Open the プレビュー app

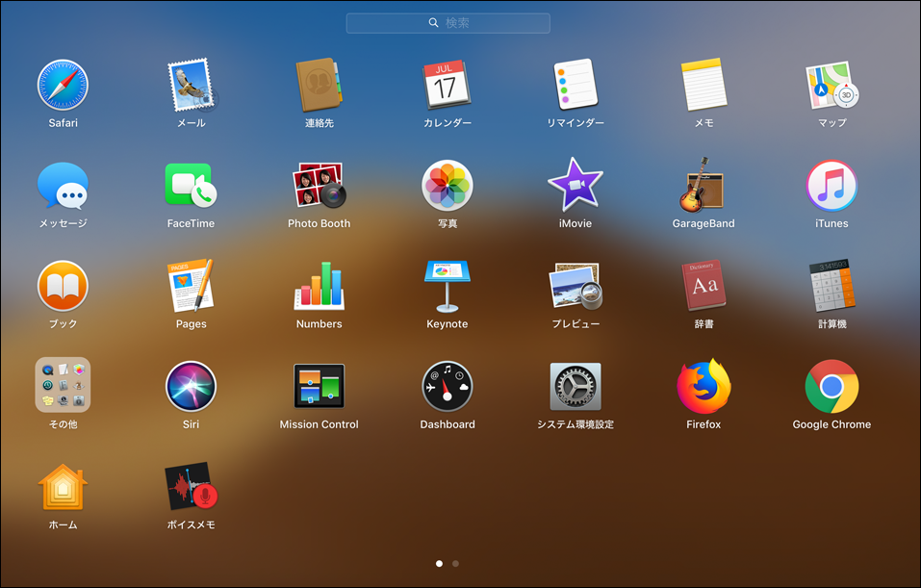click(576, 286)
